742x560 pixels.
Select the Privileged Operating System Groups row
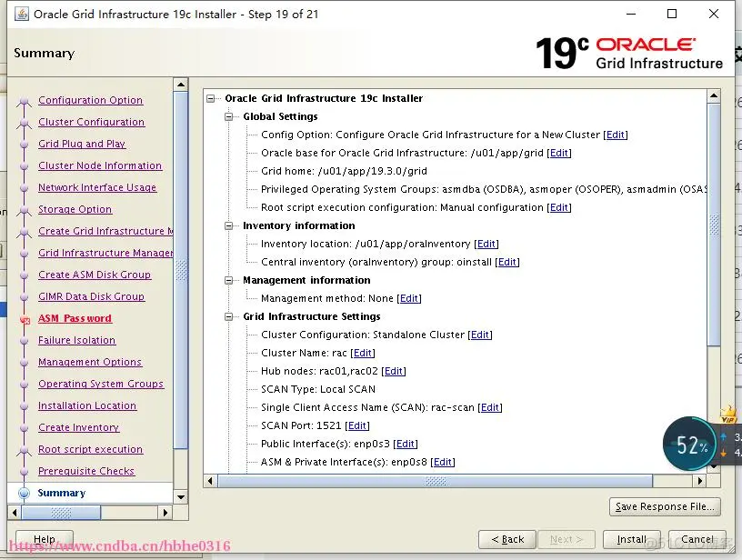pos(484,189)
